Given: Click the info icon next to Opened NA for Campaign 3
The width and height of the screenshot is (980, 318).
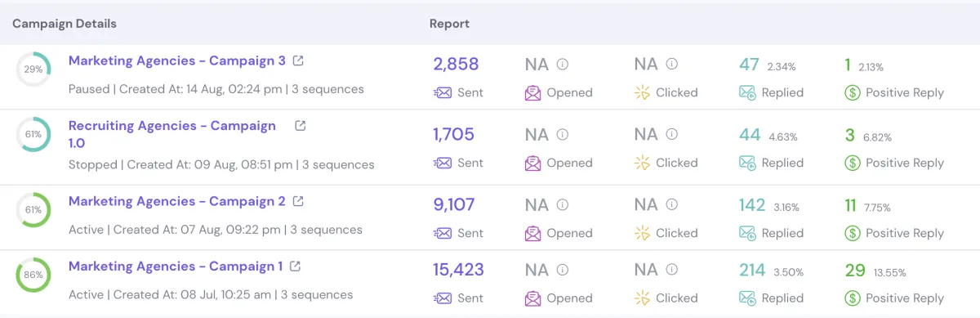Looking at the screenshot, I should 563,65.
